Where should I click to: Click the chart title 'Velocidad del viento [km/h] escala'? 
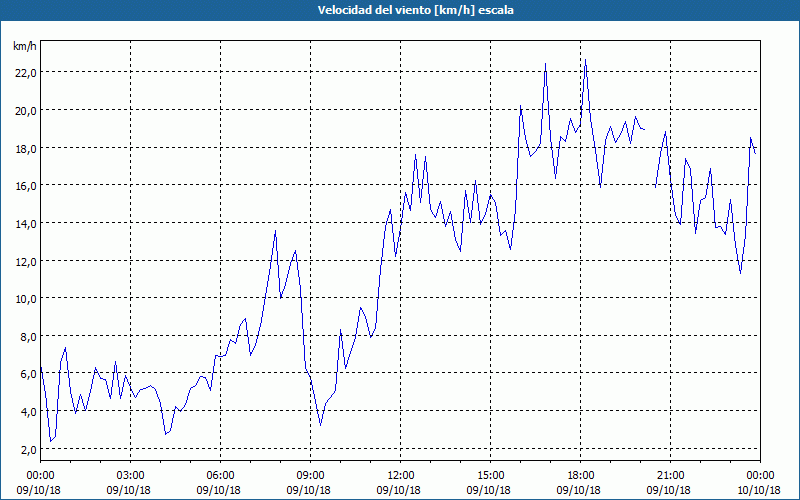[415, 10]
